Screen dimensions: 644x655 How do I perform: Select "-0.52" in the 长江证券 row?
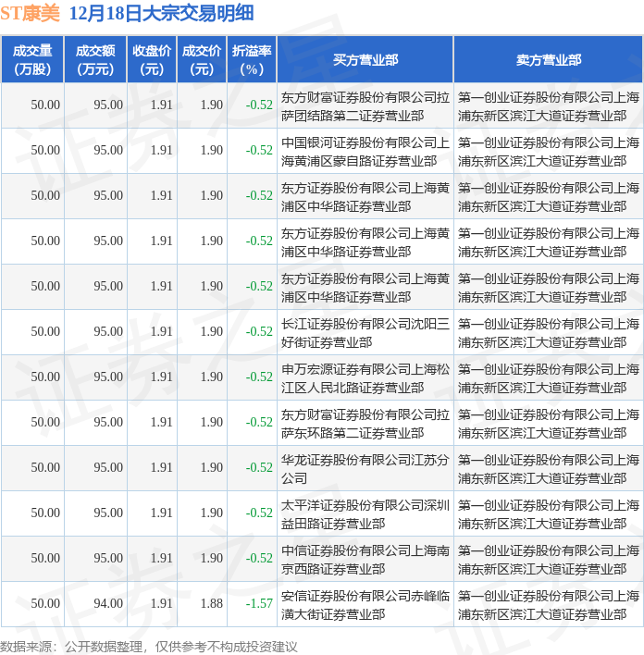tap(259, 332)
